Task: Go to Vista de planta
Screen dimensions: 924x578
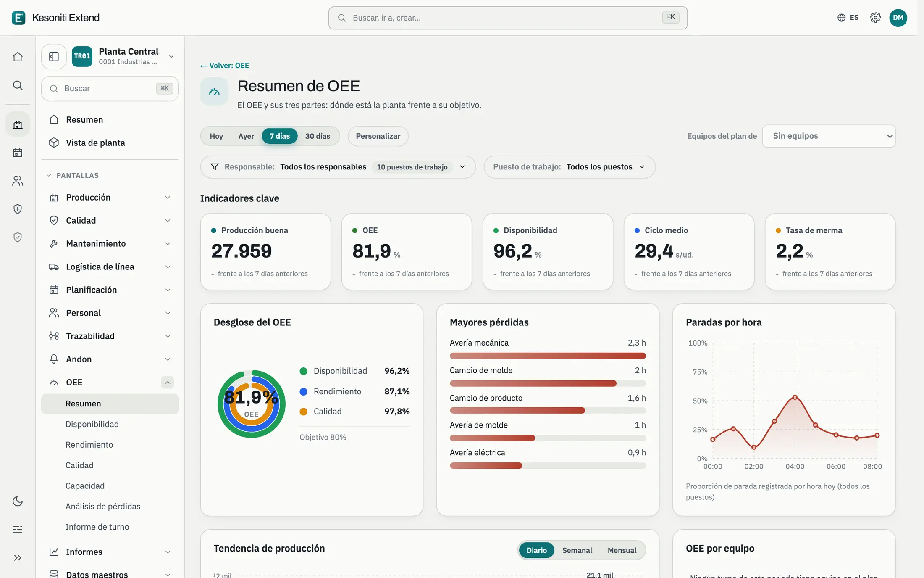Action: coord(110,143)
